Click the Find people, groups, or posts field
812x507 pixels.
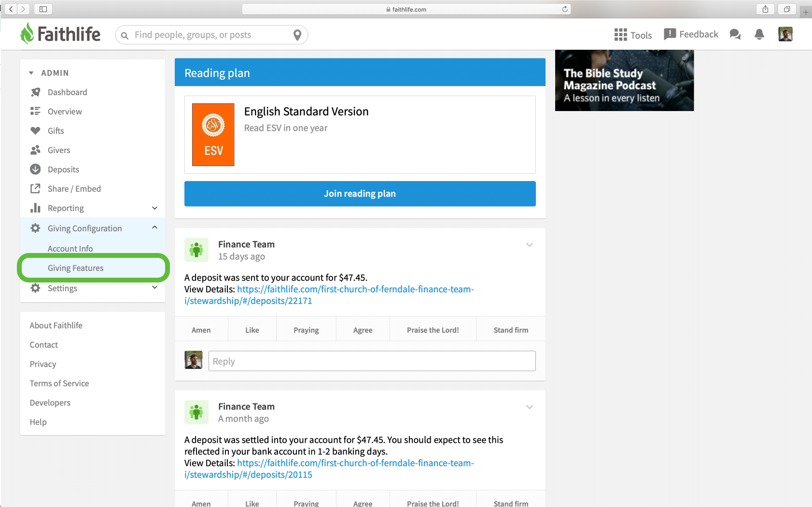[211, 35]
